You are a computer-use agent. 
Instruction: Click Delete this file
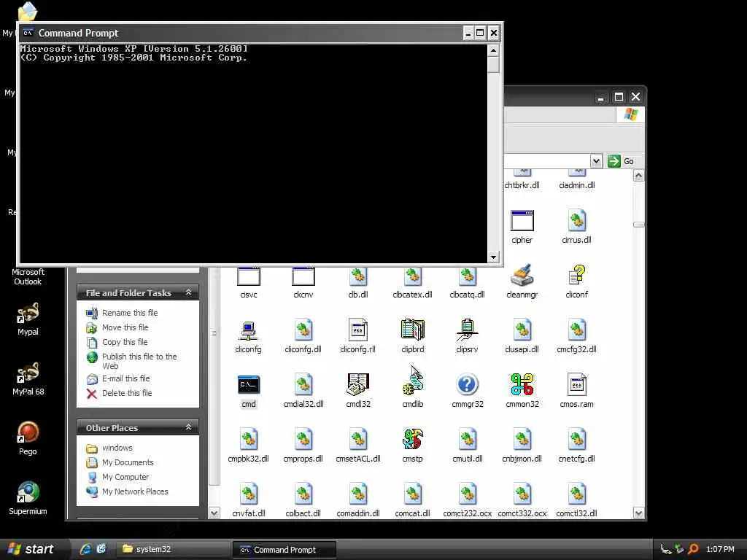pyautogui.click(x=127, y=393)
